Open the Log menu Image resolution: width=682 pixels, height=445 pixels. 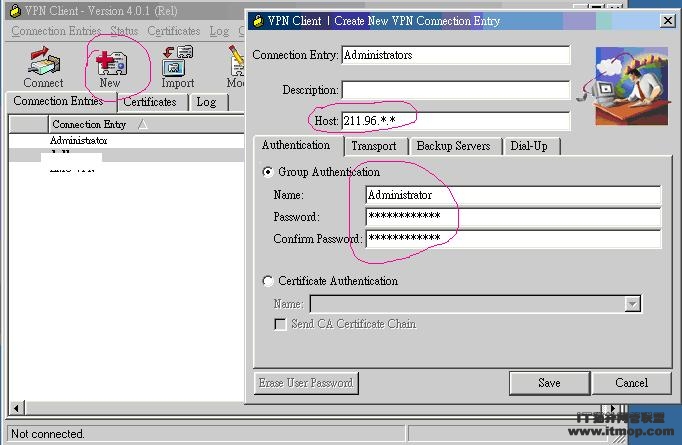pyautogui.click(x=219, y=31)
